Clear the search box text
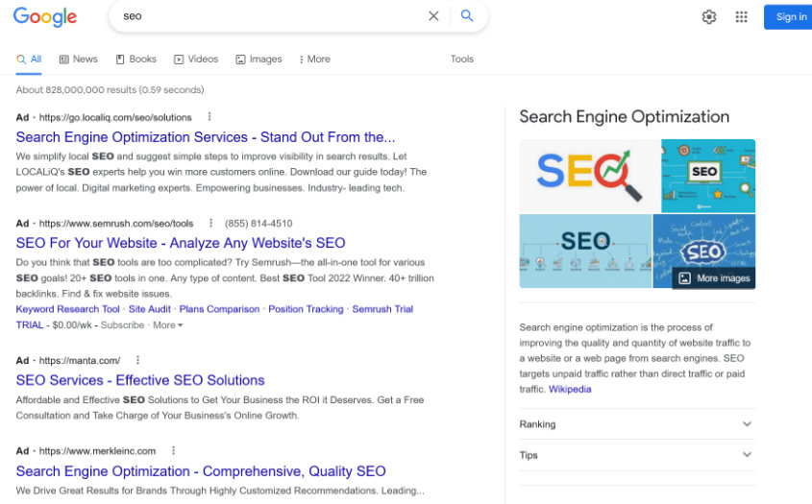The width and height of the screenshot is (812, 504). click(433, 16)
